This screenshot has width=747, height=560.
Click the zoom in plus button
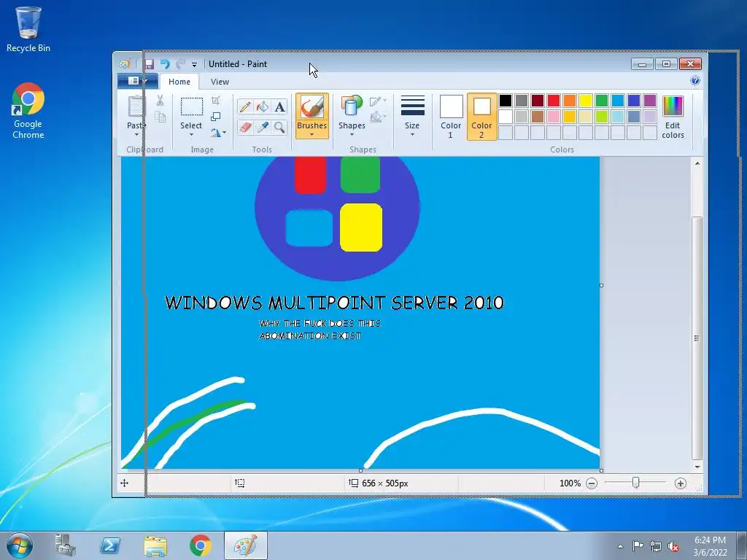coord(681,483)
